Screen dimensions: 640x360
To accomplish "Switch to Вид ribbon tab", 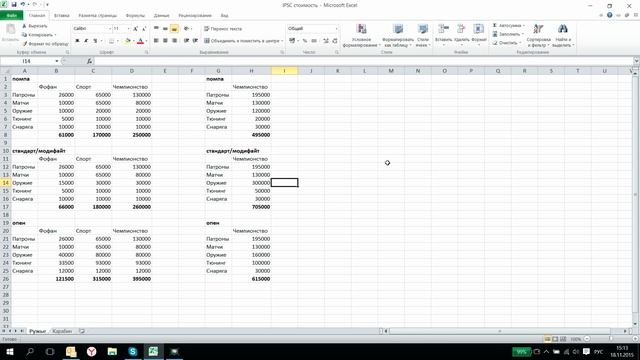I will point(224,16).
